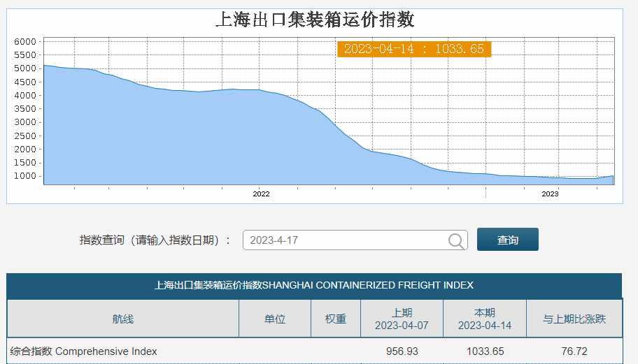Click the orange 2023-04-14 : 1033.65 tooltip
Viewport: 638px width, 364px height.
pos(414,49)
